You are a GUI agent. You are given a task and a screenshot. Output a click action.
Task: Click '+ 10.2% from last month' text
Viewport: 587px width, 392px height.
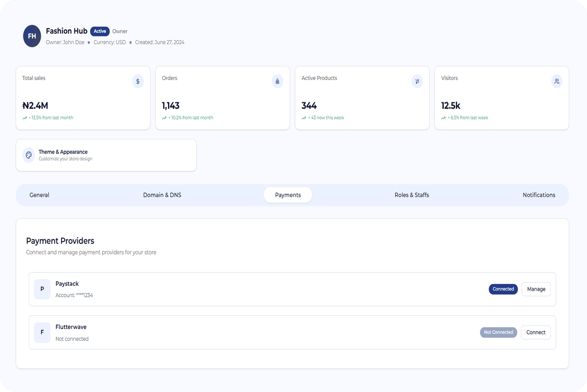[191, 118]
